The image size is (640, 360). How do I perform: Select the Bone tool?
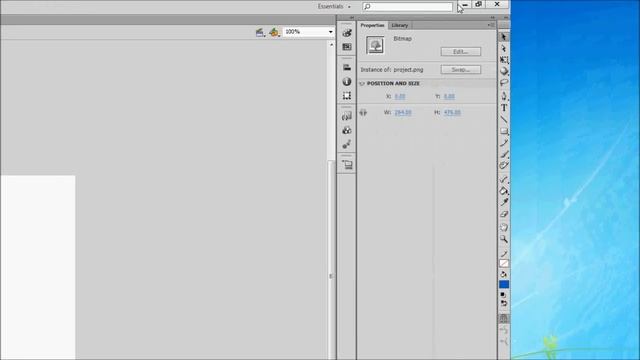(504, 179)
